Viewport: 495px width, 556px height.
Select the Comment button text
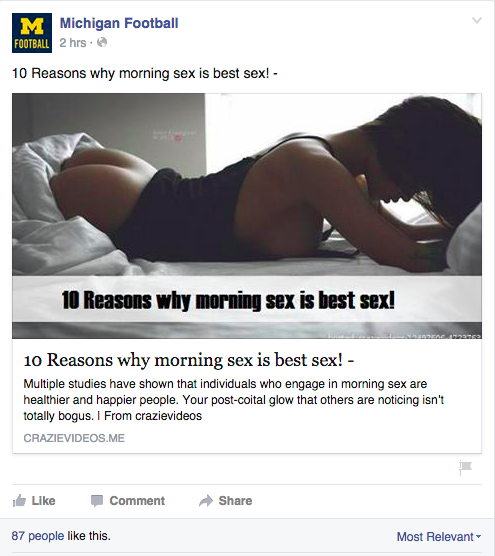137,501
